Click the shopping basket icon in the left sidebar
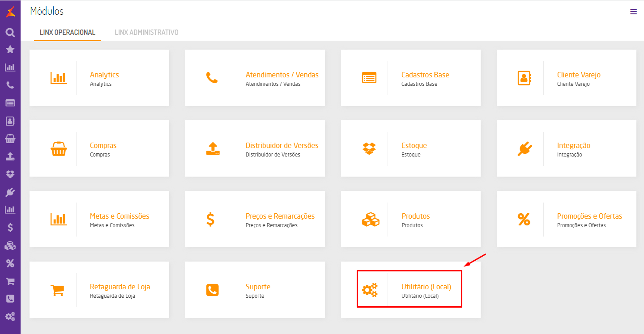The image size is (644, 334). pos(10,139)
